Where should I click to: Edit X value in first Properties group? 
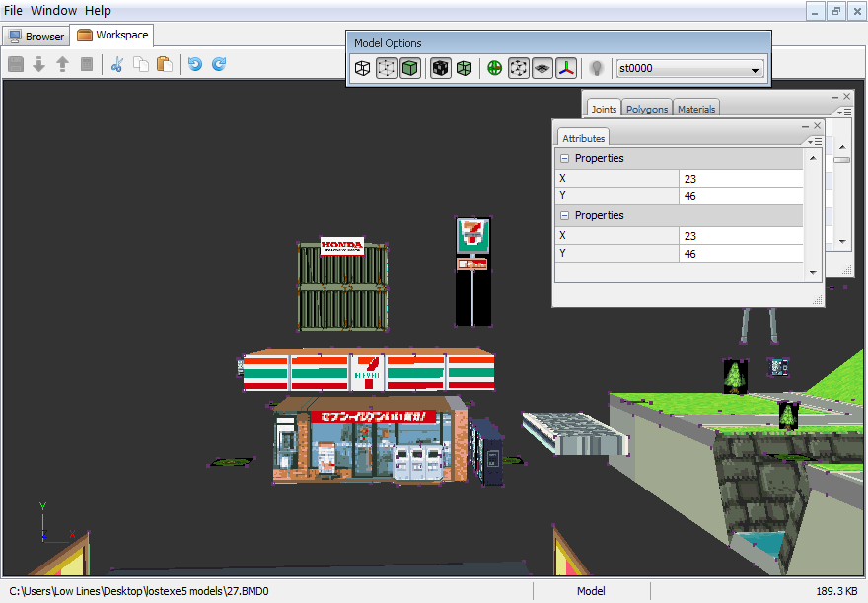pyautogui.click(x=741, y=179)
